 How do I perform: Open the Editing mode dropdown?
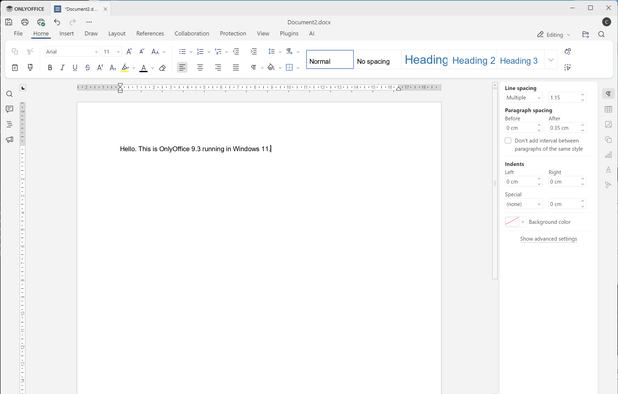pos(553,35)
